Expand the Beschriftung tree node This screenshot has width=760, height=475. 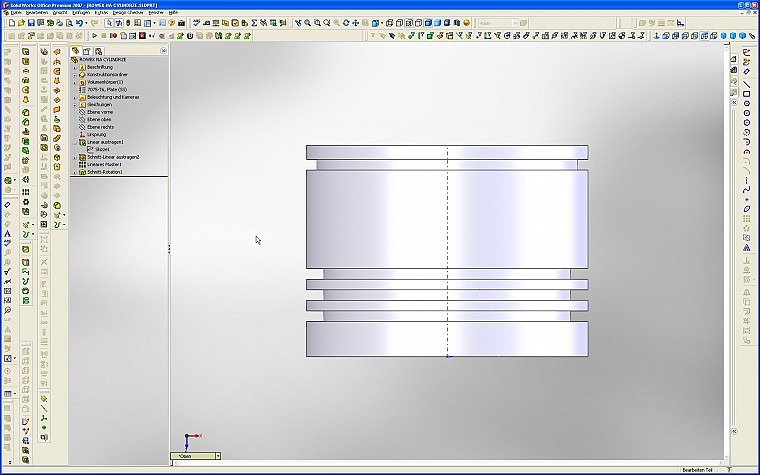tap(75, 67)
